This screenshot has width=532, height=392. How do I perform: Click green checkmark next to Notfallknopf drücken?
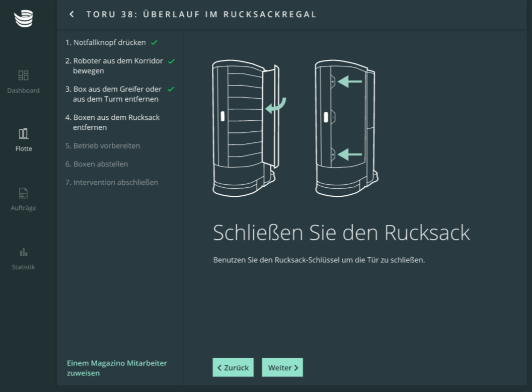(154, 43)
